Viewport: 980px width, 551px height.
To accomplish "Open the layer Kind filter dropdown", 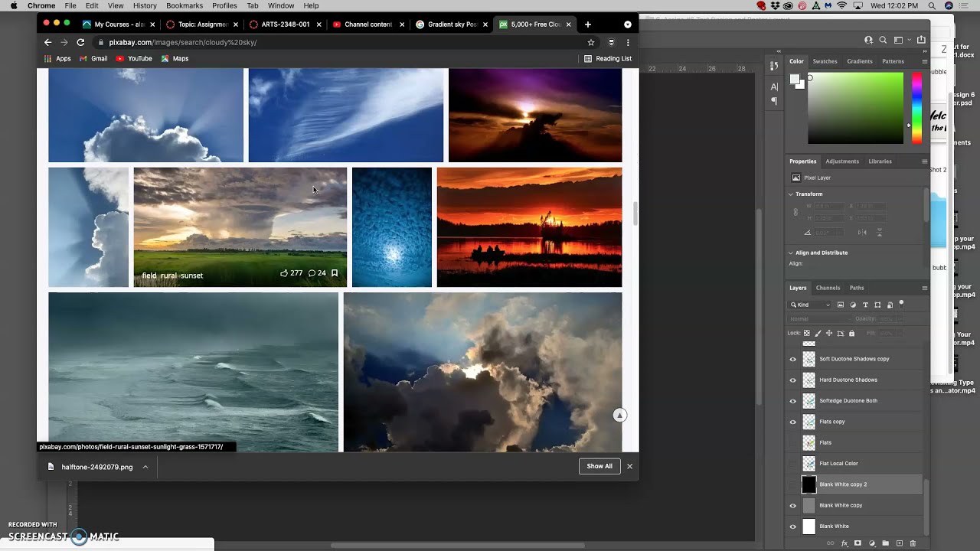I will point(810,305).
